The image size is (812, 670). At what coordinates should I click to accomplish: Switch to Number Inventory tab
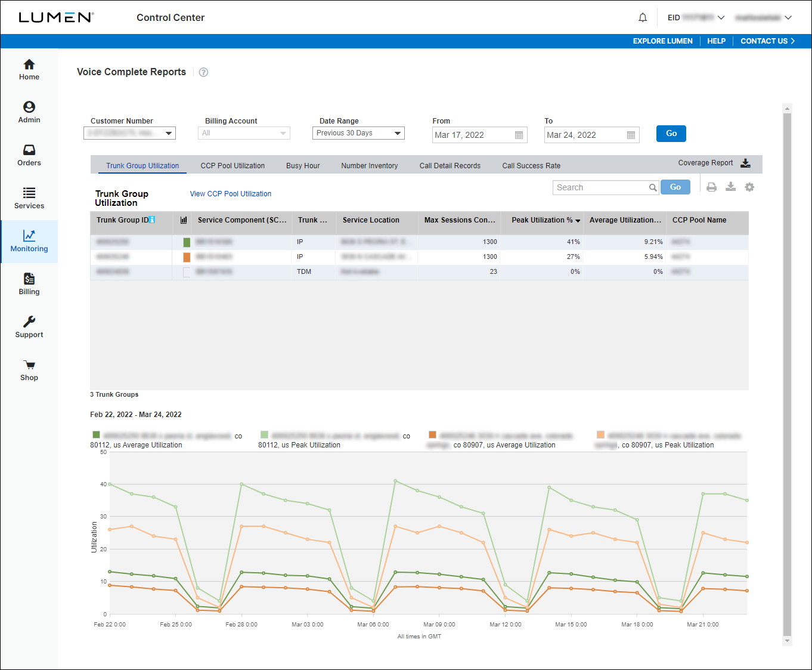click(370, 166)
